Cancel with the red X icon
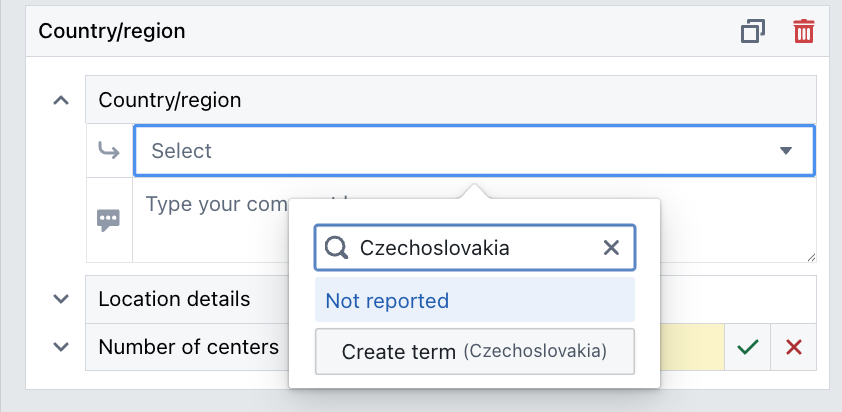Viewport: 842px width, 412px height. (x=794, y=347)
